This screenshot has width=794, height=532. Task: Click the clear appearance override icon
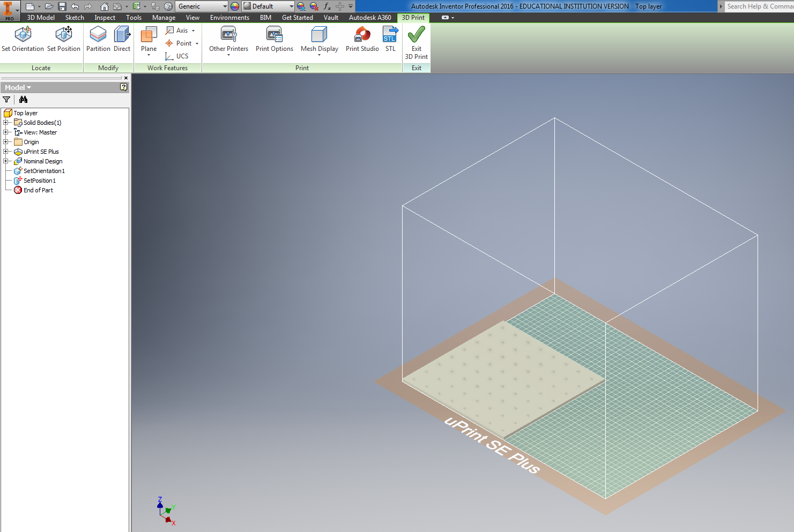pyautogui.click(x=314, y=6)
